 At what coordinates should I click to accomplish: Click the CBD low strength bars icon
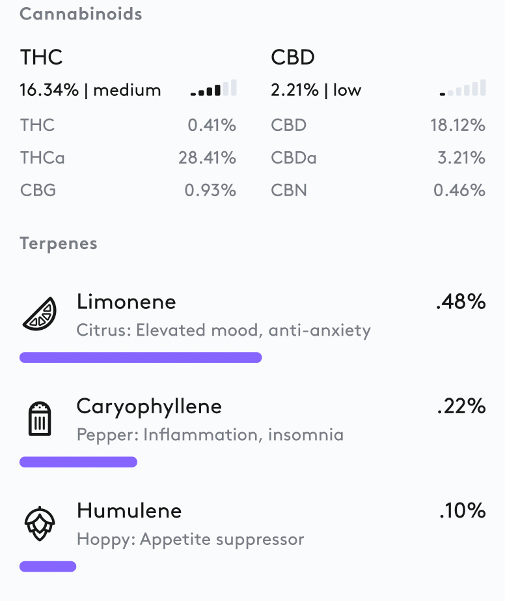pos(463,88)
